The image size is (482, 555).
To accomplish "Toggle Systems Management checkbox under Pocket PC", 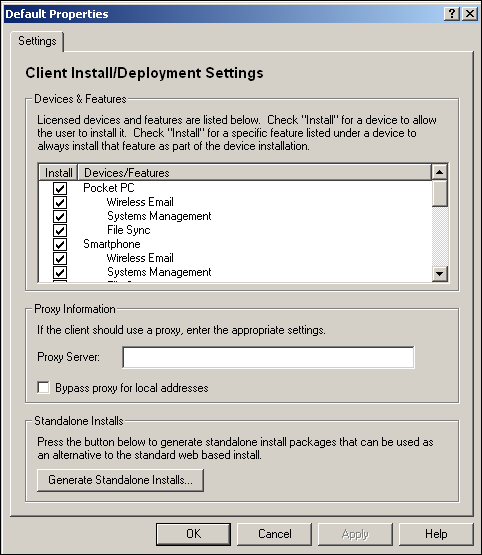I will (60, 216).
